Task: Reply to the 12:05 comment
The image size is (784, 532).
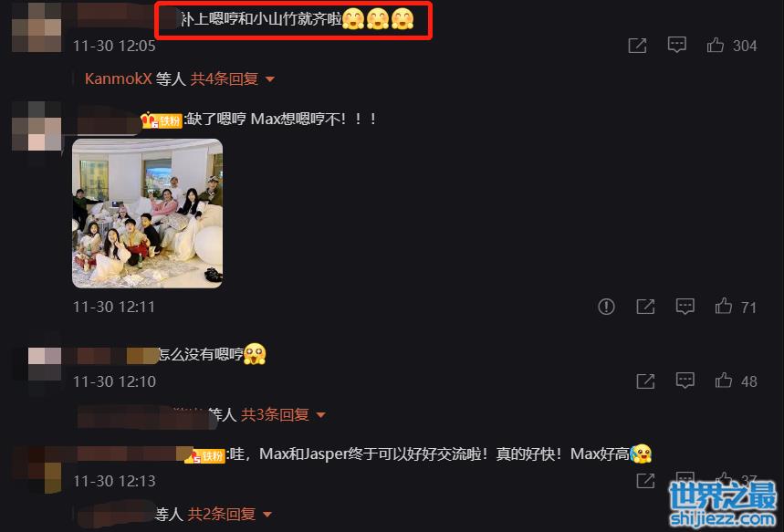Action: (x=676, y=45)
